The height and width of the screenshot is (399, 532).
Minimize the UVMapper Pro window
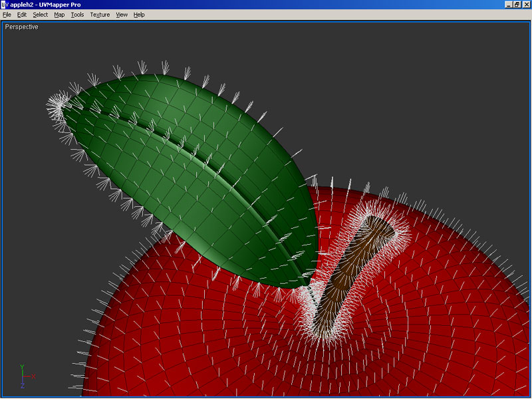(509, 5)
